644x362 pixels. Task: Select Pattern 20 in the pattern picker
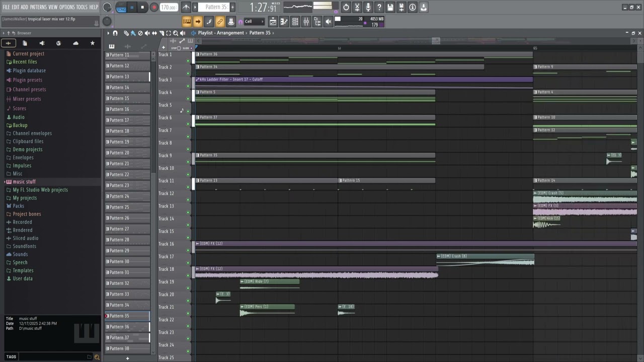tap(127, 153)
